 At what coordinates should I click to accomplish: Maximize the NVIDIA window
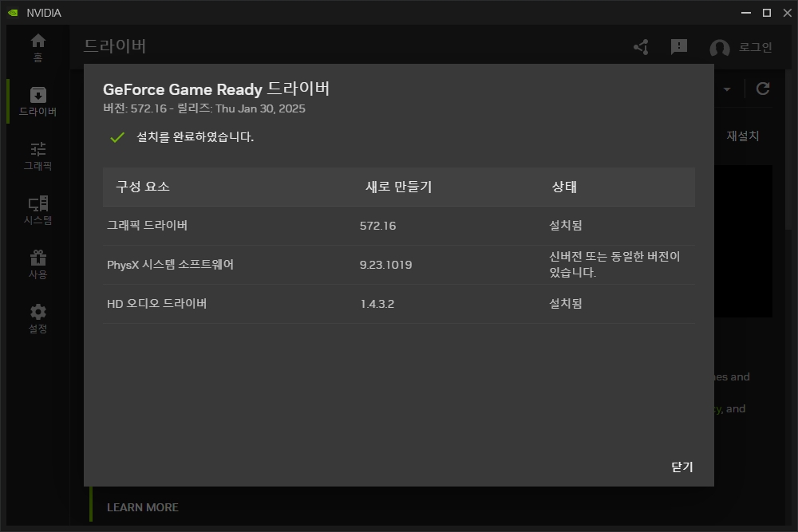[x=766, y=13]
